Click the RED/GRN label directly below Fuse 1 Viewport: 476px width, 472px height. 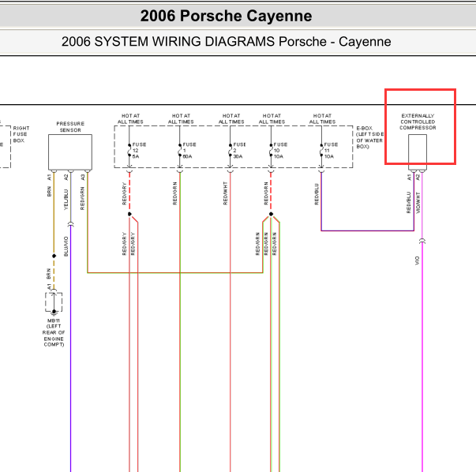[175, 193]
